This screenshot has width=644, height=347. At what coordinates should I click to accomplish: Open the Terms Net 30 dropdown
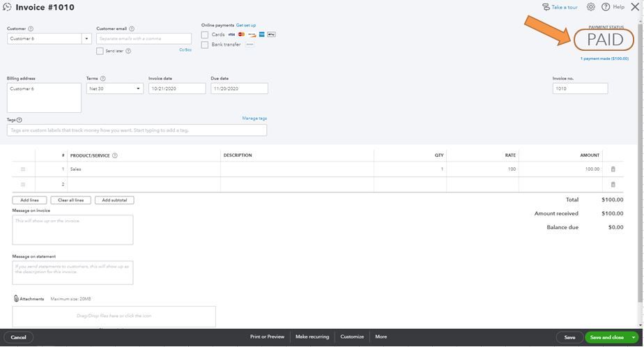pos(114,88)
